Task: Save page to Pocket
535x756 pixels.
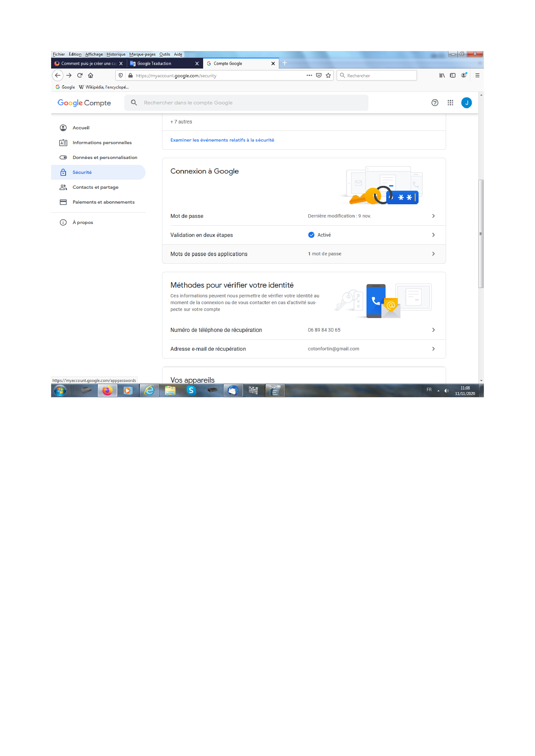Action: point(319,75)
